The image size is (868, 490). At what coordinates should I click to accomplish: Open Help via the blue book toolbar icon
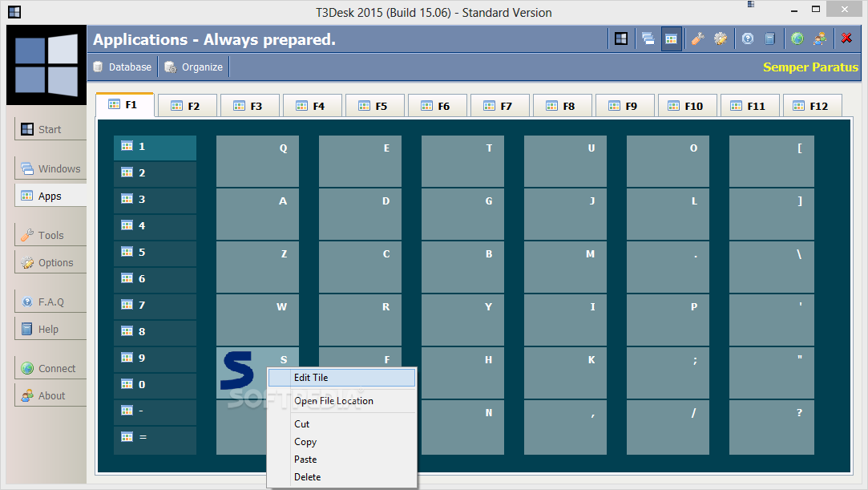(769, 38)
